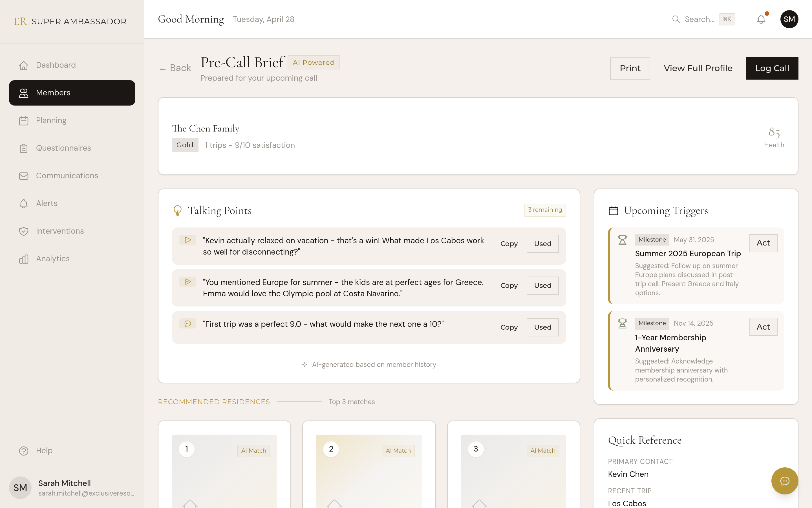
Task: Click the sarah.mitchell email in sidebar footer
Action: pos(86,493)
